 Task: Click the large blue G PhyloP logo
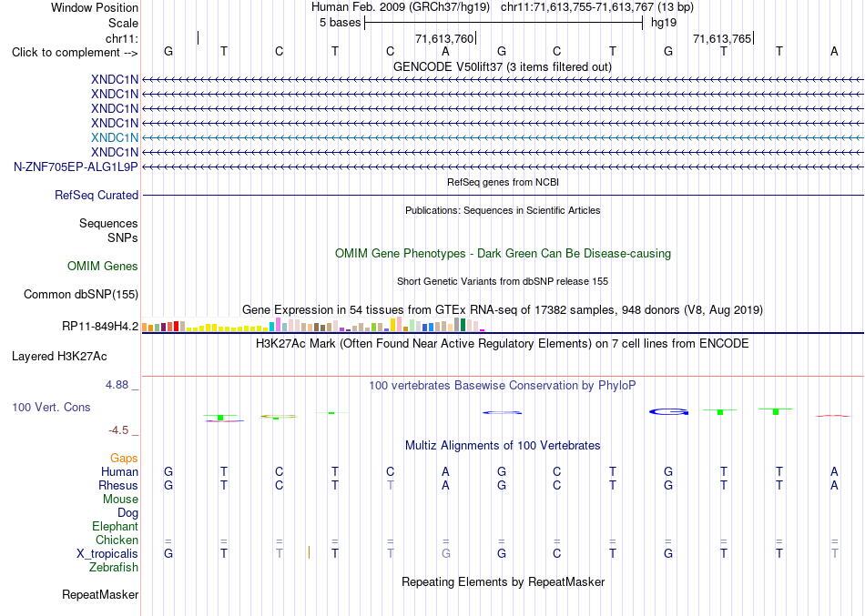pos(668,411)
